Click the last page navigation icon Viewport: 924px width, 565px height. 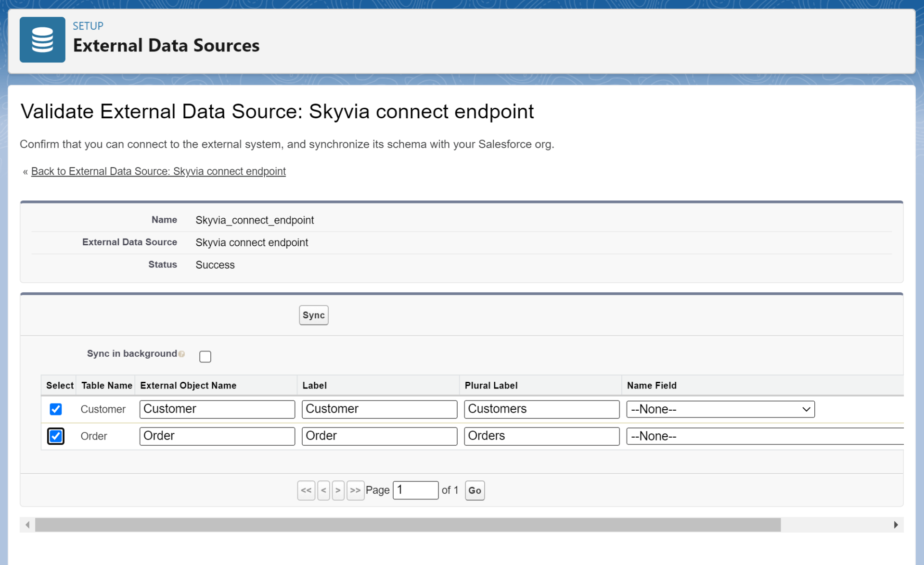tap(356, 490)
